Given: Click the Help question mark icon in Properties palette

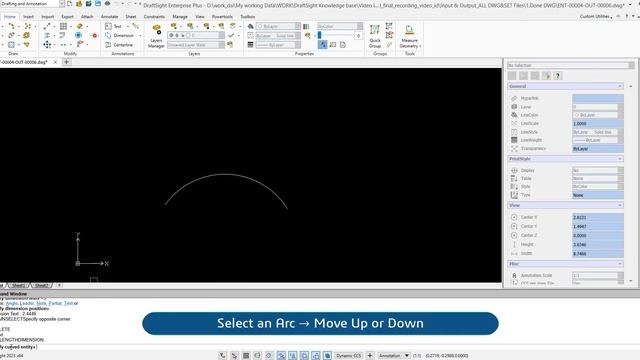Looking at the screenshot, I should 558,76.
